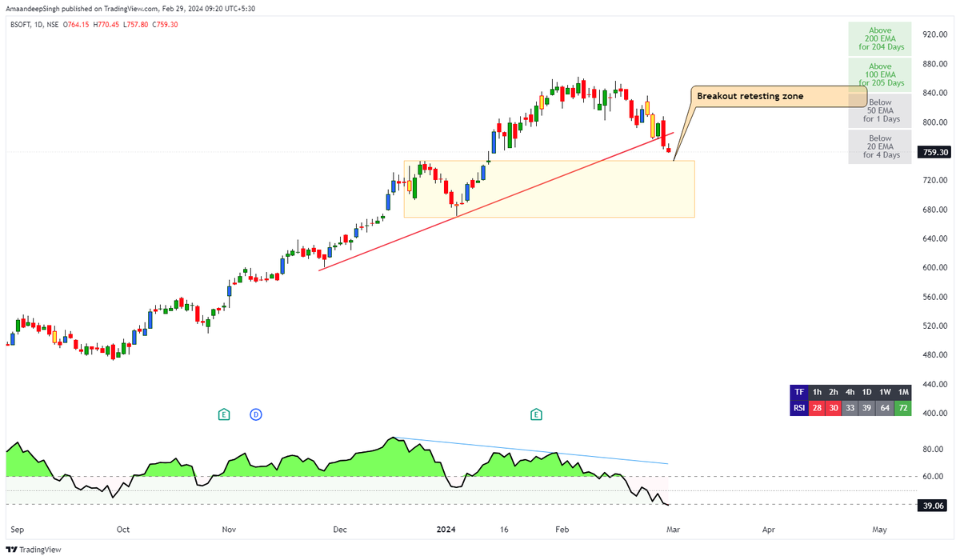
Task: Click the Mar label on time axis
Action: tap(673, 530)
